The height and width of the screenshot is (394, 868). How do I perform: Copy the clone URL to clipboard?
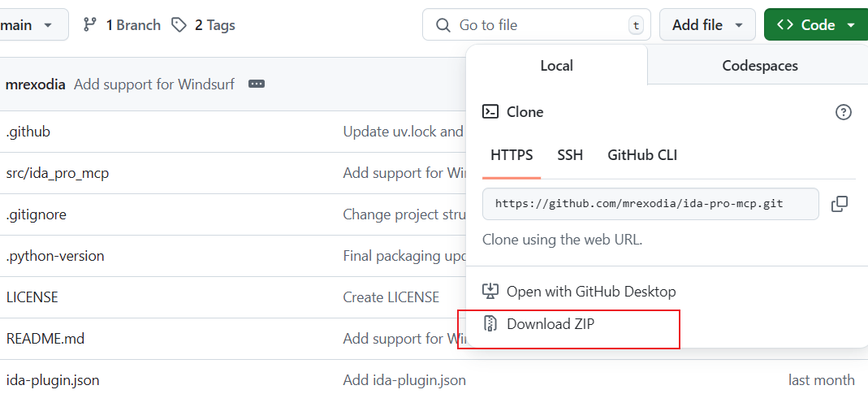pos(840,204)
